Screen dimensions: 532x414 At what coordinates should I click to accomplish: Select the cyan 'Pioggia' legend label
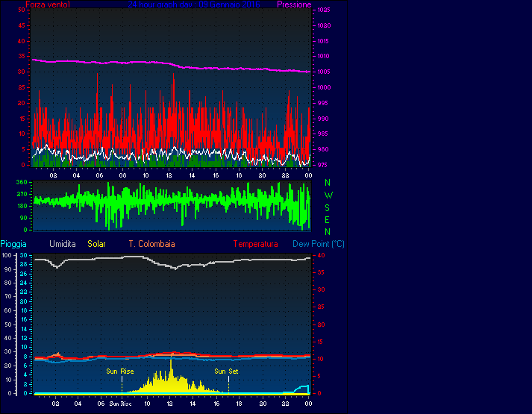pos(13,244)
